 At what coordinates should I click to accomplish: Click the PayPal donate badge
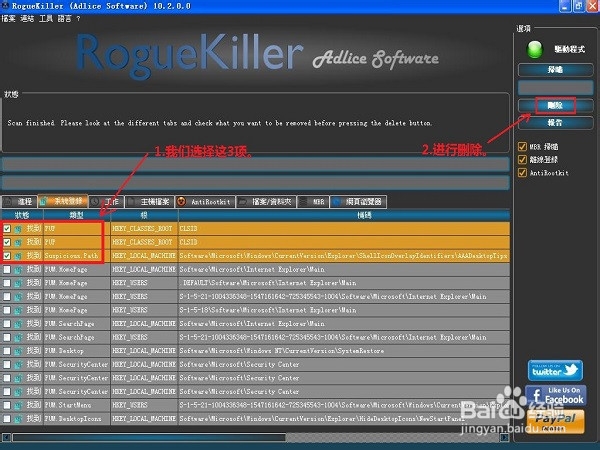[556, 421]
